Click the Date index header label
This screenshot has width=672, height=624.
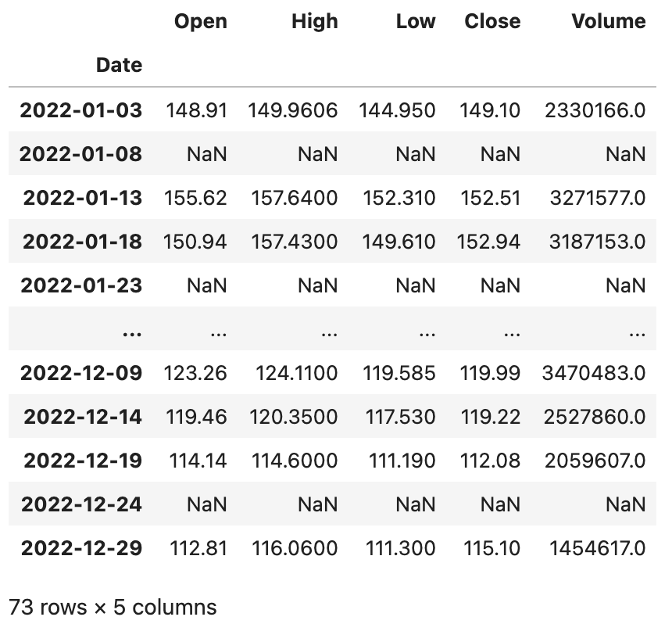pyautogui.click(x=119, y=65)
